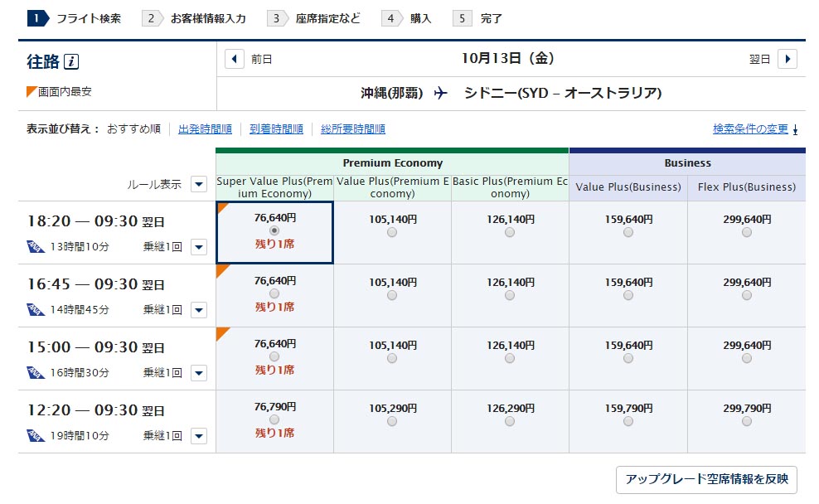Image resolution: width=819 pixels, height=504 pixels.
Task: Click the airplane icon between 沖縄 and シドニー
Action: click(440, 94)
